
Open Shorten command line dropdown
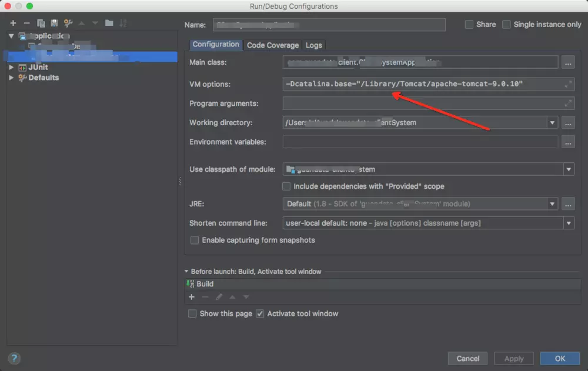click(x=569, y=223)
